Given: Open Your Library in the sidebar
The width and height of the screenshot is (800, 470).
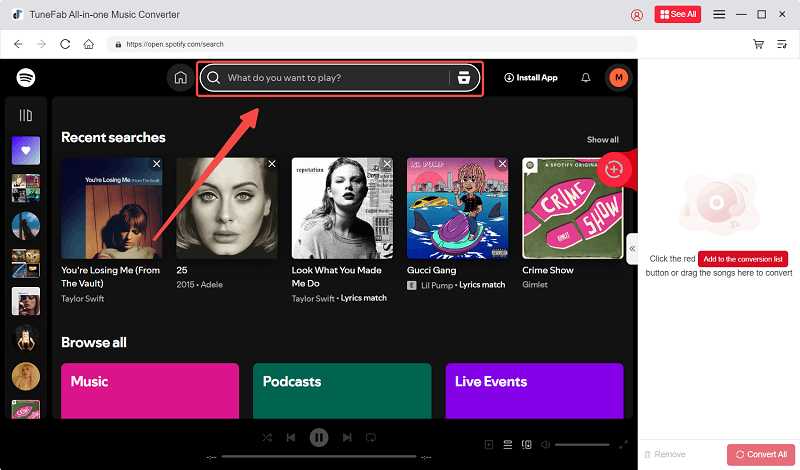Looking at the screenshot, I should pyautogui.click(x=26, y=116).
